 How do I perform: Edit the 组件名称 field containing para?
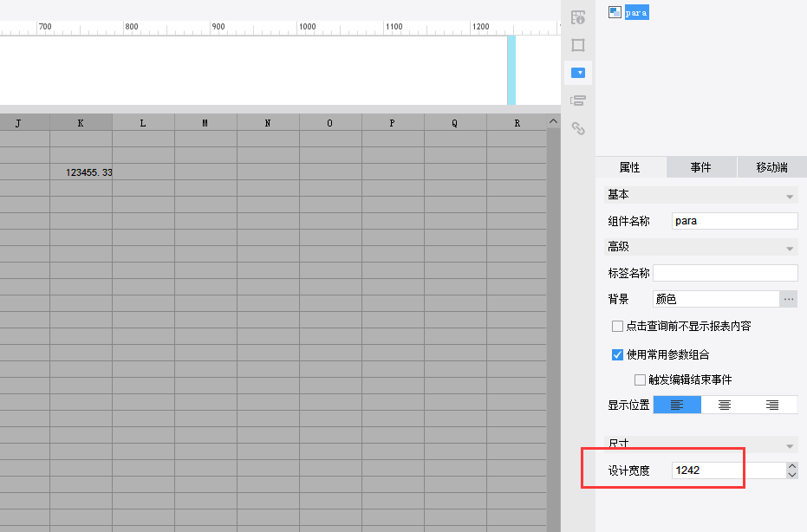coord(734,221)
